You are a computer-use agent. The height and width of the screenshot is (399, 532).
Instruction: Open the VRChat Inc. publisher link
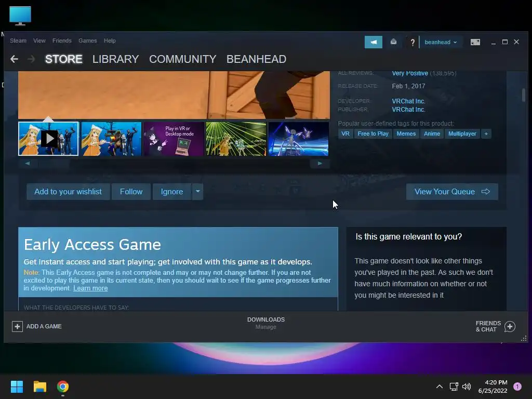(x=408, y=110)
